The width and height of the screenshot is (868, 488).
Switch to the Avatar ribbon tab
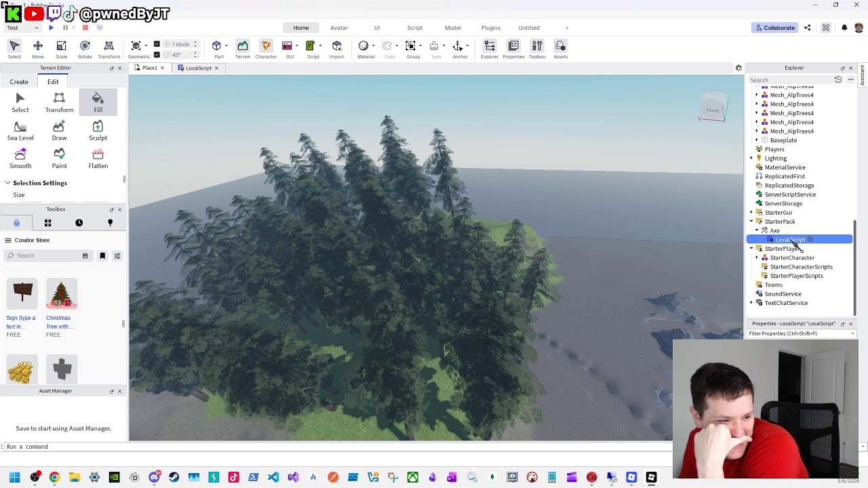(339, 28)
